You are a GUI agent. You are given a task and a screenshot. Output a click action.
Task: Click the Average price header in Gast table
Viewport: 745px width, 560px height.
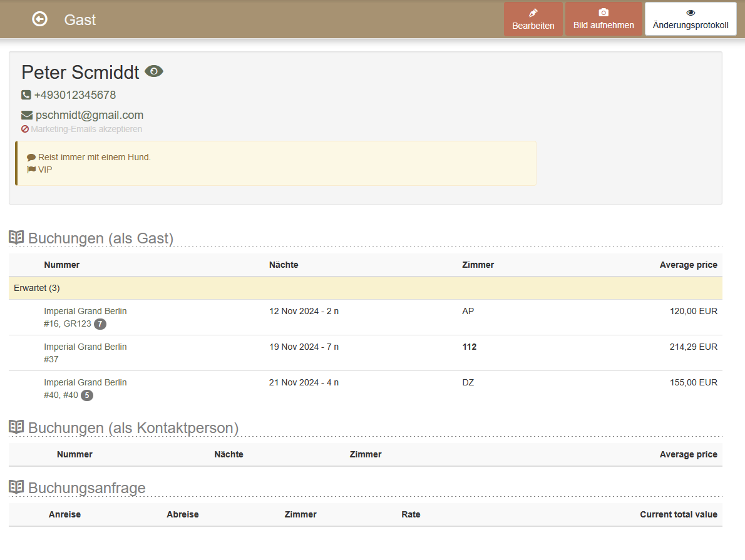[x=689, y=265]
